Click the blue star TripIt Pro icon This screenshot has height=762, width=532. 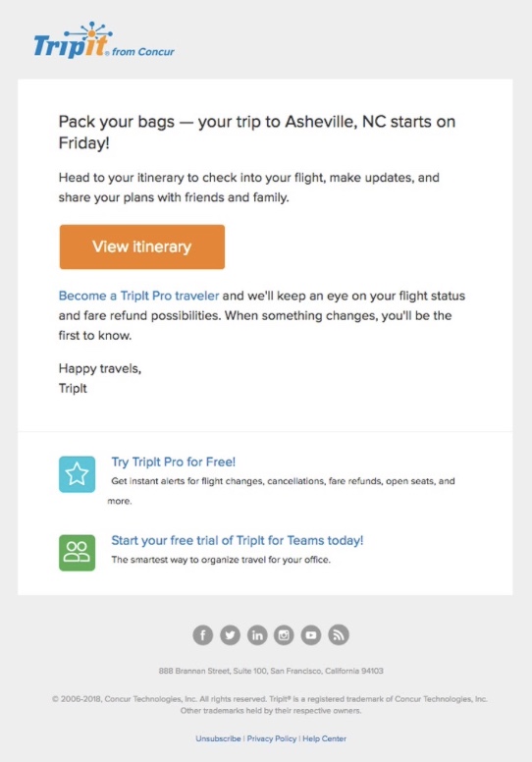point(78,474)
